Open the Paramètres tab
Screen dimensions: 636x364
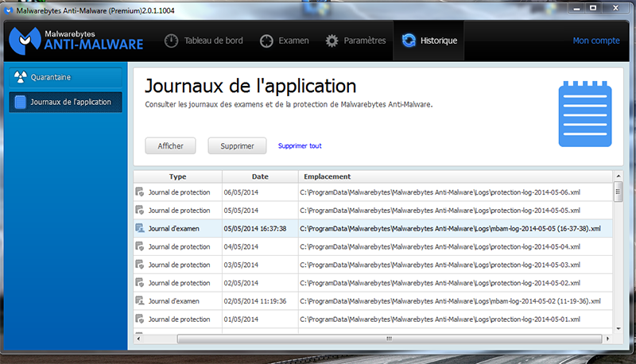(x=355, y=41)
